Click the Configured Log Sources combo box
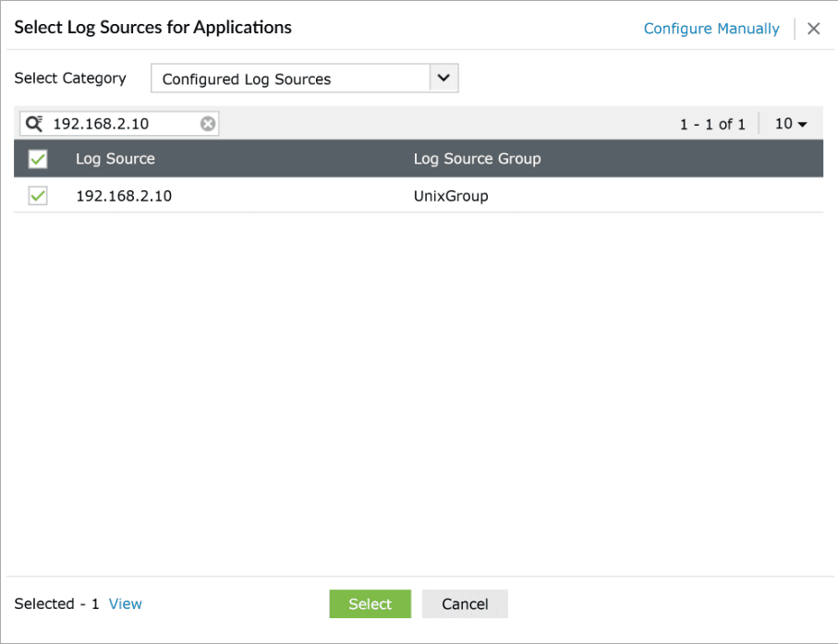838x644 pixels. pos(305,78)
